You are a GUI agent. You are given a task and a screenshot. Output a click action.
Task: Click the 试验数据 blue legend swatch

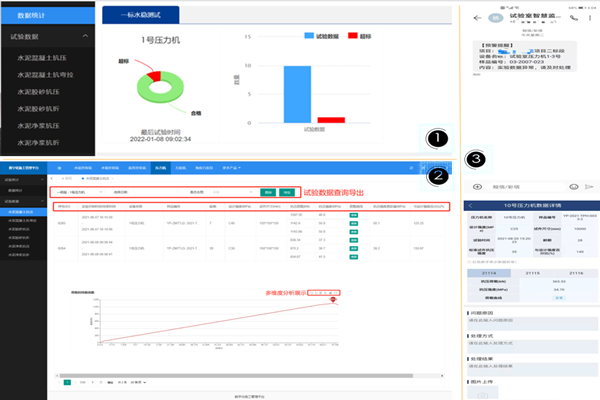click(309, 36)
